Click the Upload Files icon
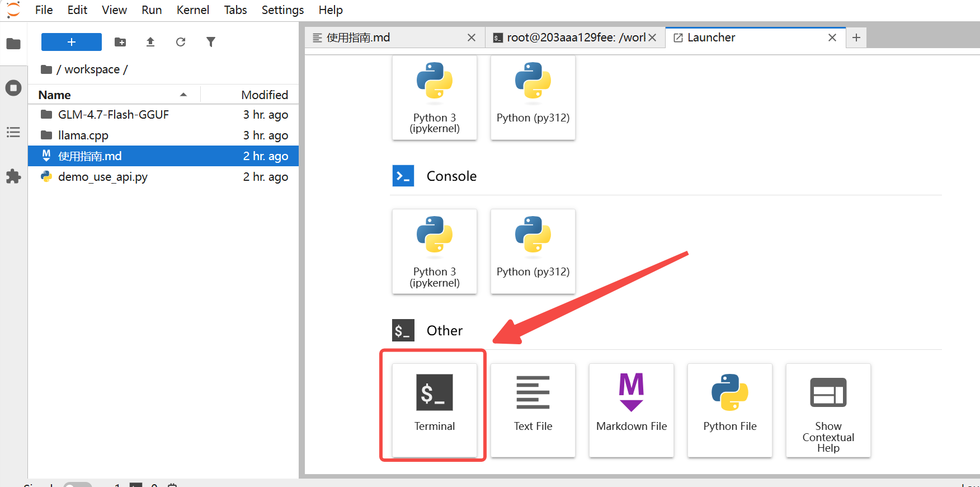Image resolution: width=980 pixels, height=487 pixels. pyautogui.click(x=150, y=42)
